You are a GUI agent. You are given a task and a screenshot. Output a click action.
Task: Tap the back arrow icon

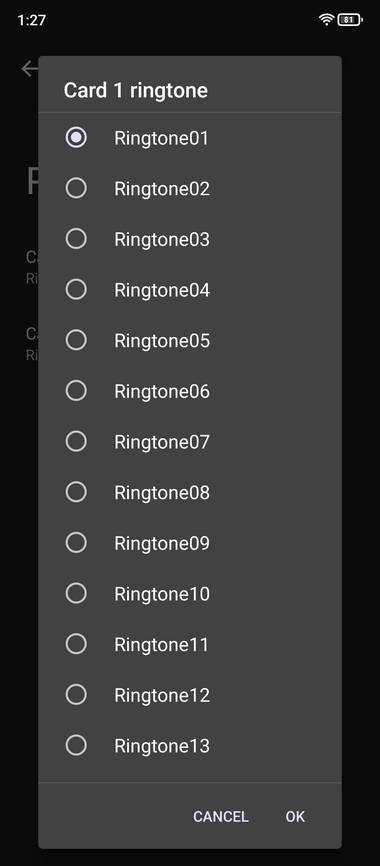pyautogui.click(x=29, y=68)
